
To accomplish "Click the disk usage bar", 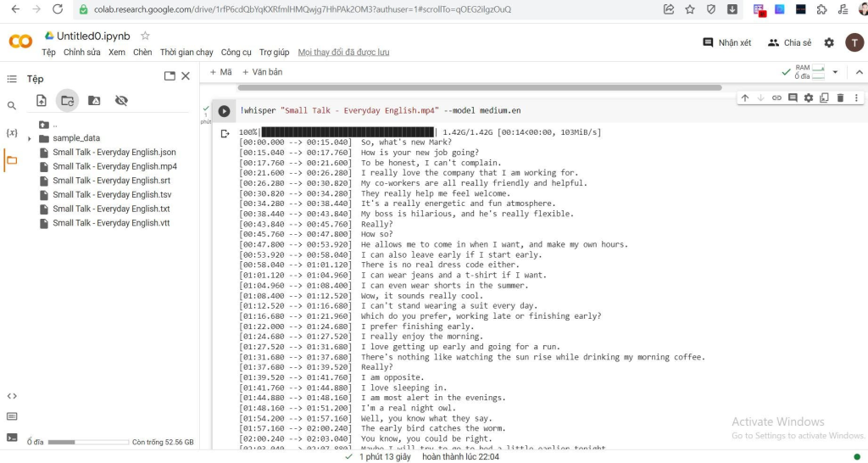I will [x=88, y=442].
